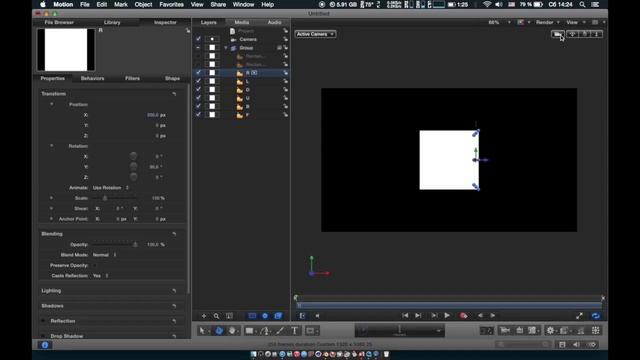Viewport: 640px width, 360px height.
Task: Open the Mark menu
Action: [x=120, y=4]
